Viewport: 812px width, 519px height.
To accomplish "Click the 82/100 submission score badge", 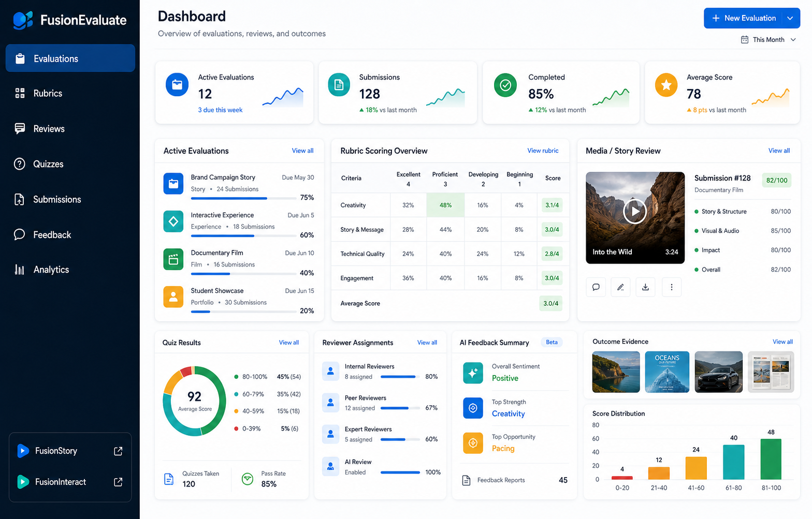I will pyautogui.click(x=777, y=180).
